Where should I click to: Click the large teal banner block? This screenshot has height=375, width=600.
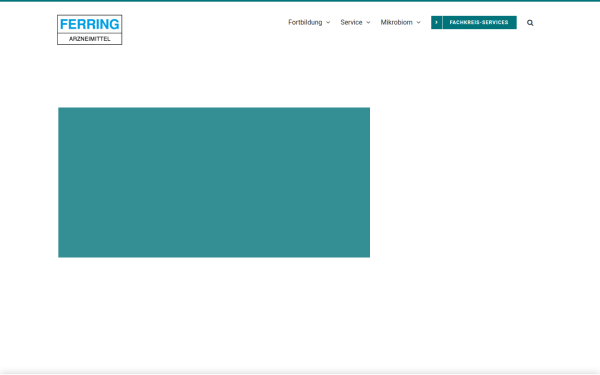[214, 183]
